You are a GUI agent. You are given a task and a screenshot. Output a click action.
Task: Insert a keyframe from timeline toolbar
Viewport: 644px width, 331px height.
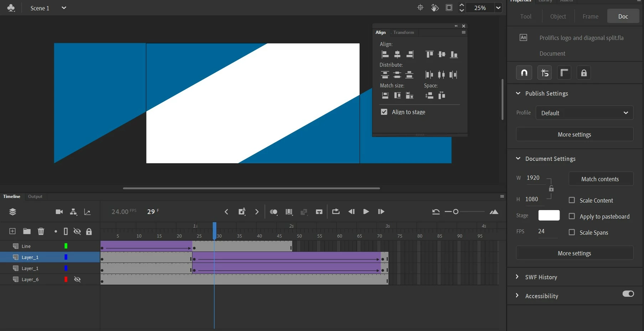point(242,212)
